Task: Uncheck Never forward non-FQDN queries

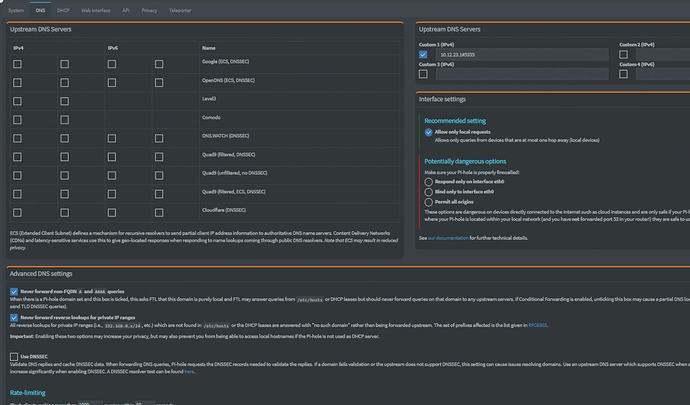Action: [15, 292]
